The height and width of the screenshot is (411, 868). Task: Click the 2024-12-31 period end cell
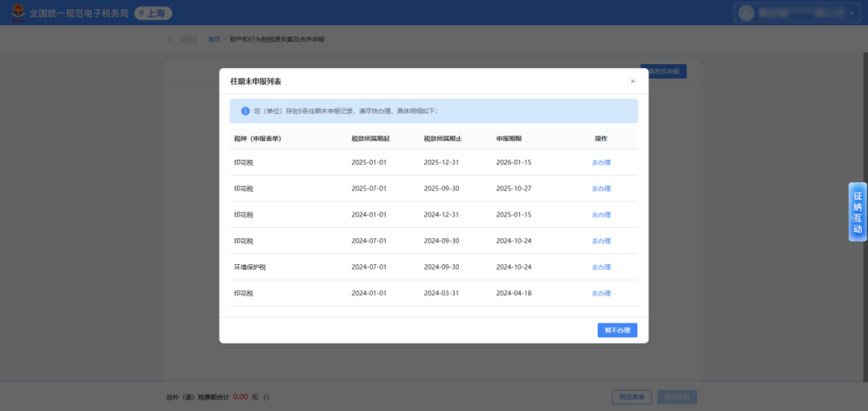442,214
